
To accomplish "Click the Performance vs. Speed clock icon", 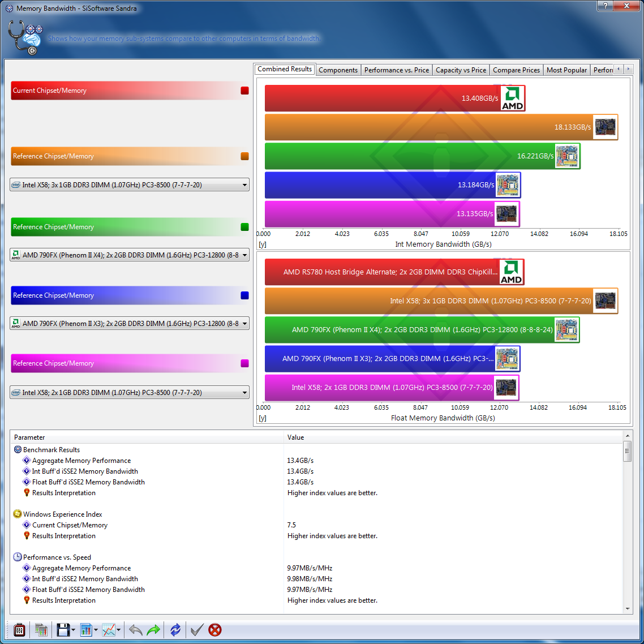I will pyautogui.click(x=18, y=557).
